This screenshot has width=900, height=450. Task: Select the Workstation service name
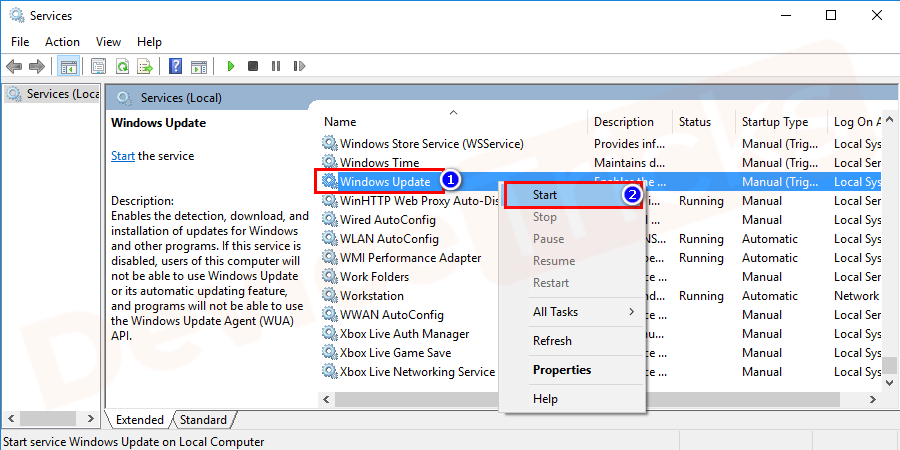[x=371, y=296]
